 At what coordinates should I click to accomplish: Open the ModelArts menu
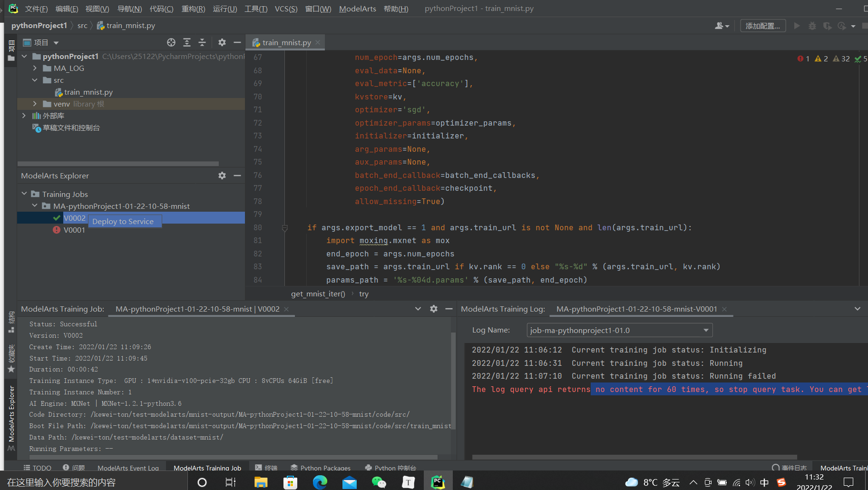(x=358, y=9)
